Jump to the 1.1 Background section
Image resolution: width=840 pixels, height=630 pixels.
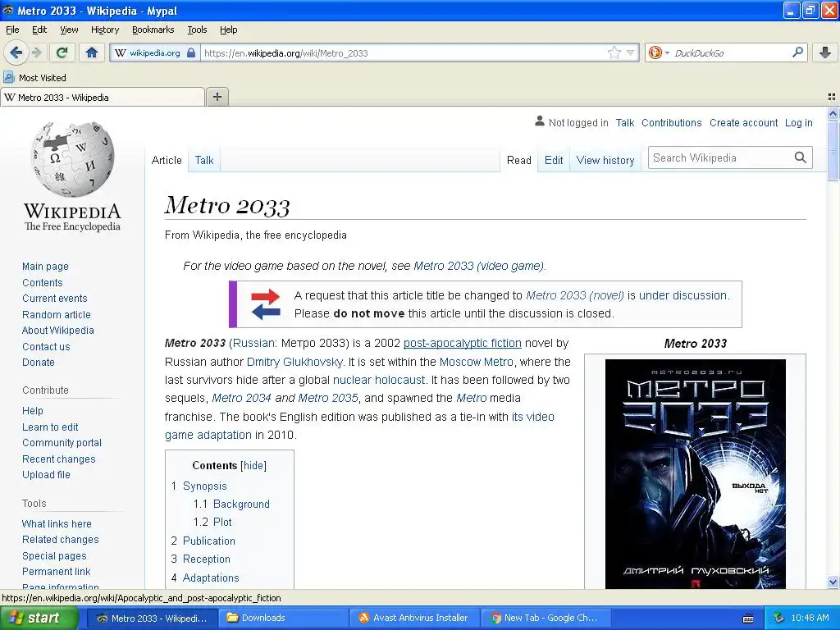pyautogui.click(x=241, y=504)
